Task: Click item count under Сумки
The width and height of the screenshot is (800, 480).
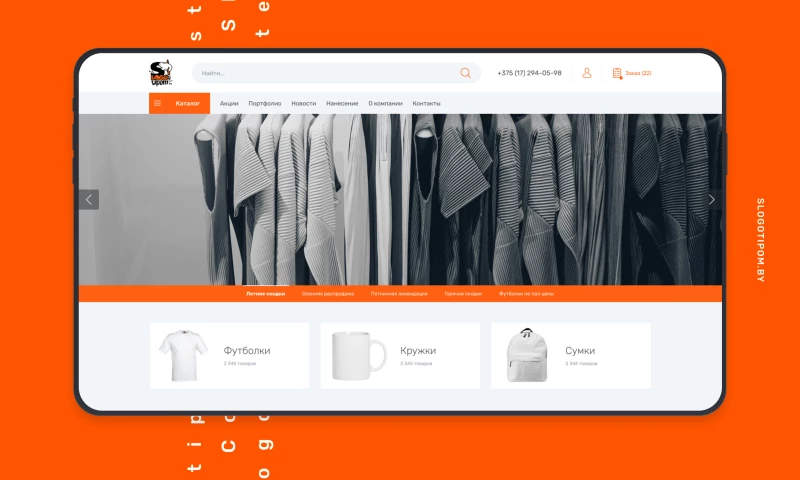Action: tap(581, 364)
